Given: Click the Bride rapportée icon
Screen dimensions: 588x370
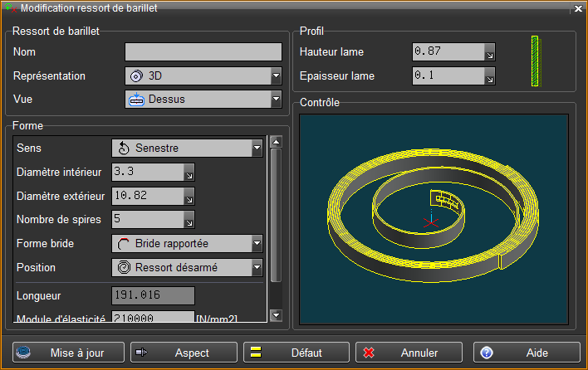Looking at the screenshot, I should [124, 244].
